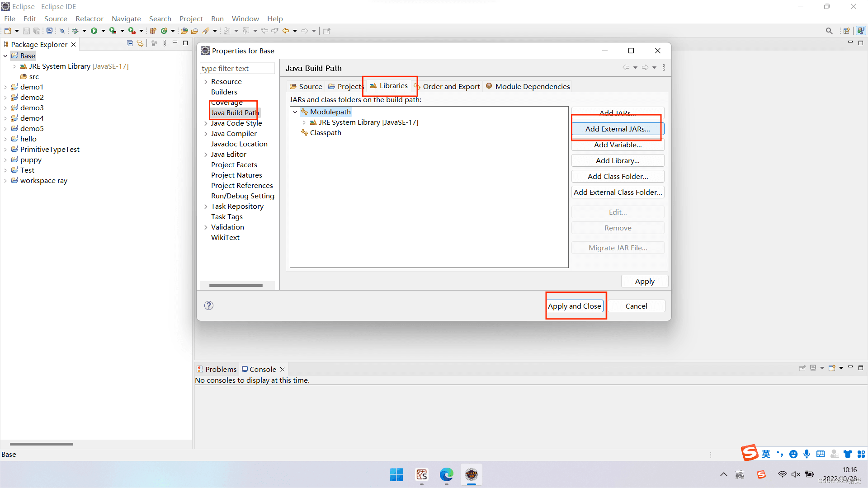The image size is (868, 488).
Task: Toggle Link with Editor in Package Explorer
Action: coord(140,43)
